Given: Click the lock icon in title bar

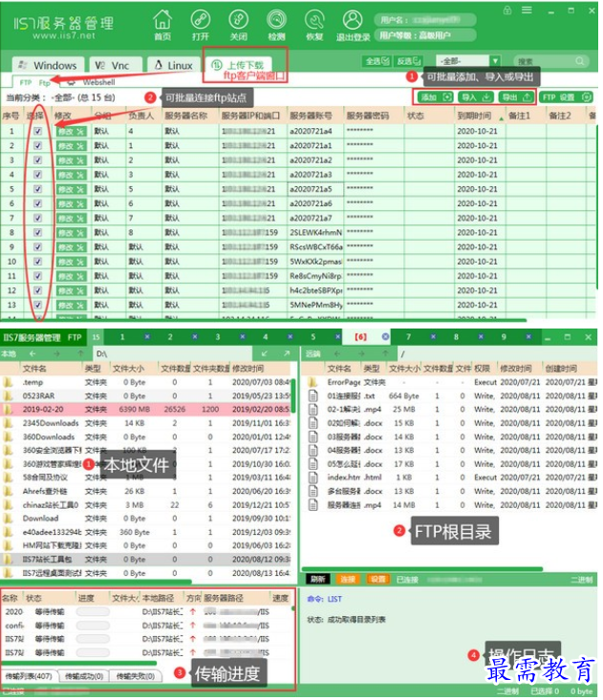Looking at the screenshot, I should (507, 10).
